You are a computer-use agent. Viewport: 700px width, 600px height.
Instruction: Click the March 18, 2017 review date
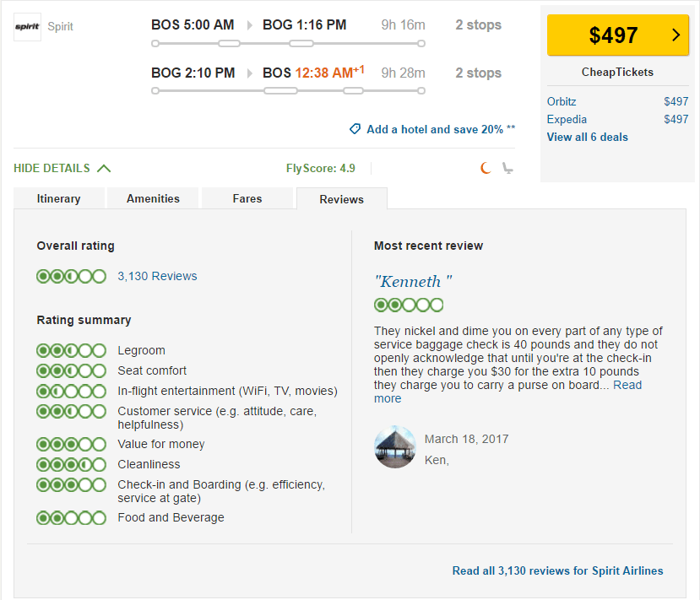coord(466,439)
